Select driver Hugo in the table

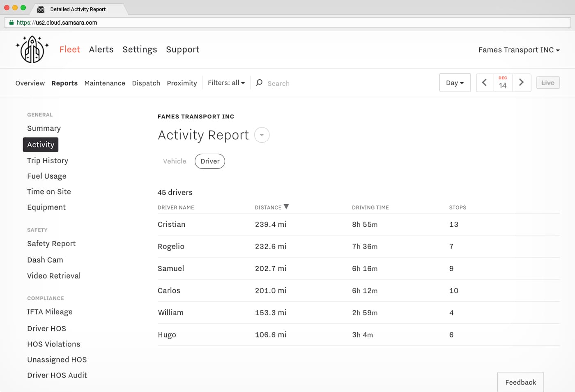click(x=167, y=335)
